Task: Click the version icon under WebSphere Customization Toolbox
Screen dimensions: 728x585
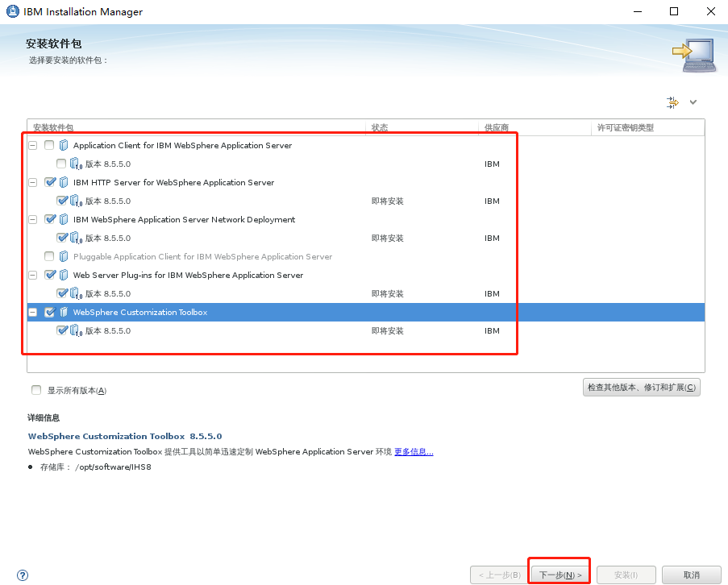Action: (x=73, y=330)
